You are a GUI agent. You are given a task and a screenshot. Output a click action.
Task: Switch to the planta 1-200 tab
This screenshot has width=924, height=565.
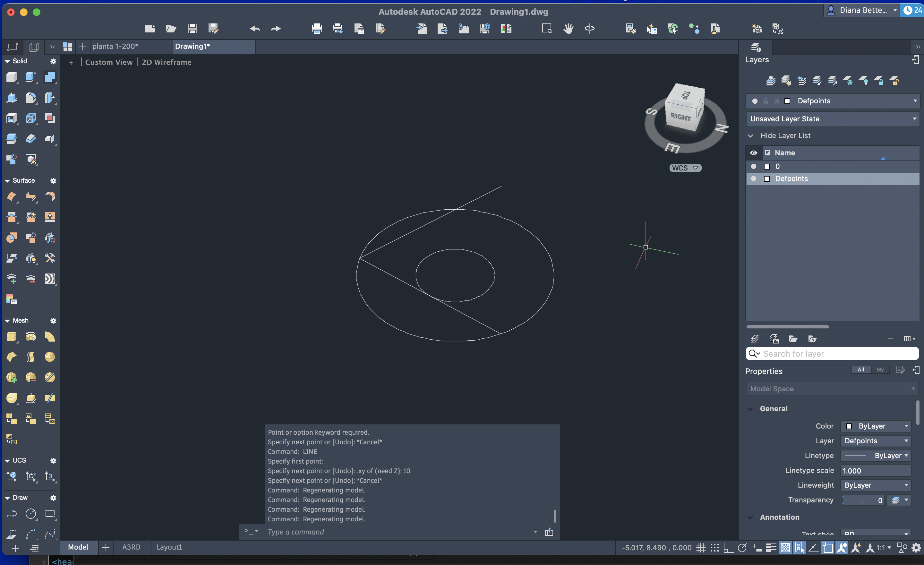(x=115, y=46)
